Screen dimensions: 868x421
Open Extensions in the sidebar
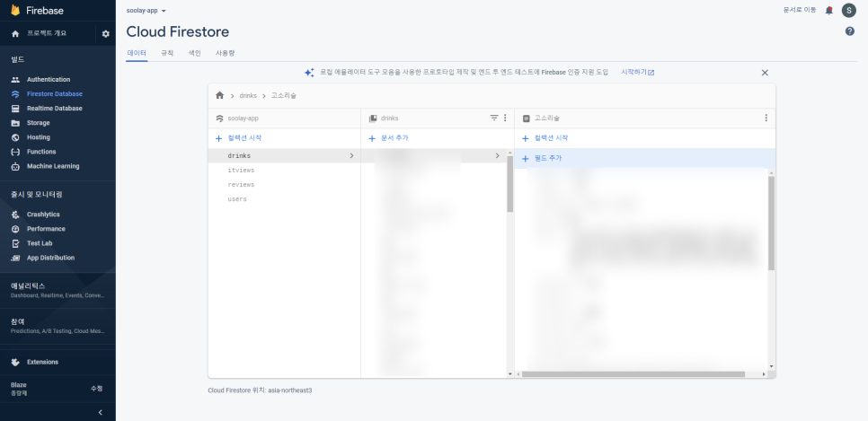pyautogui.click(x=42, y=363)
